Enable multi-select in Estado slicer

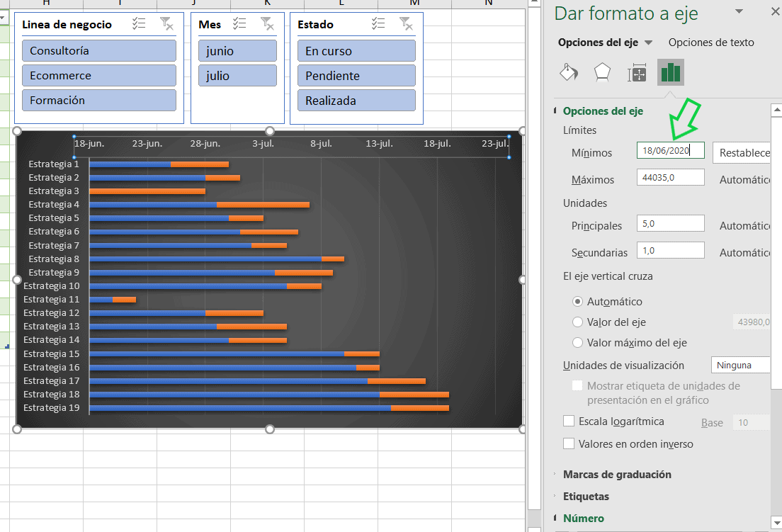[378, 23]
